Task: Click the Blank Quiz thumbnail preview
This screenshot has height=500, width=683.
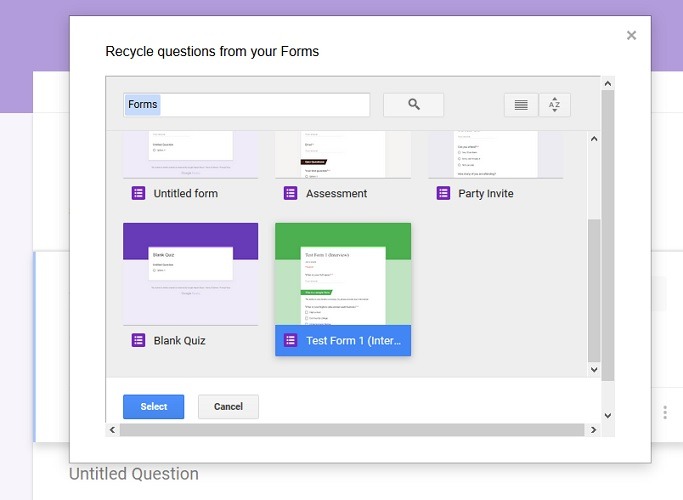Action: (x=190, y=274)
